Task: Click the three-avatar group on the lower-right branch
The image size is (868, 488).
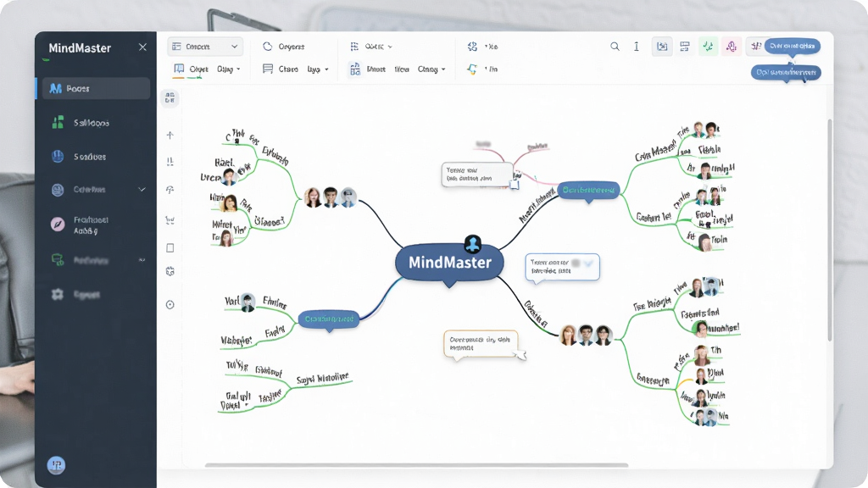Action: 586,335
